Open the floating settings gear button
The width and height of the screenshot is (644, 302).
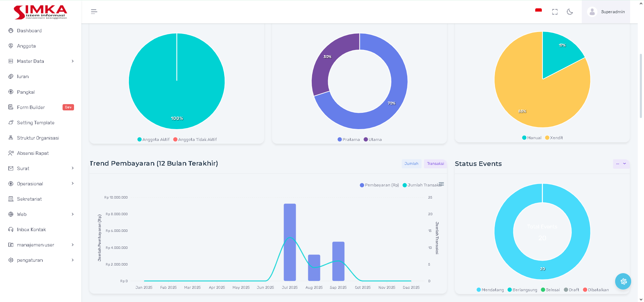(x=623, y=282)
